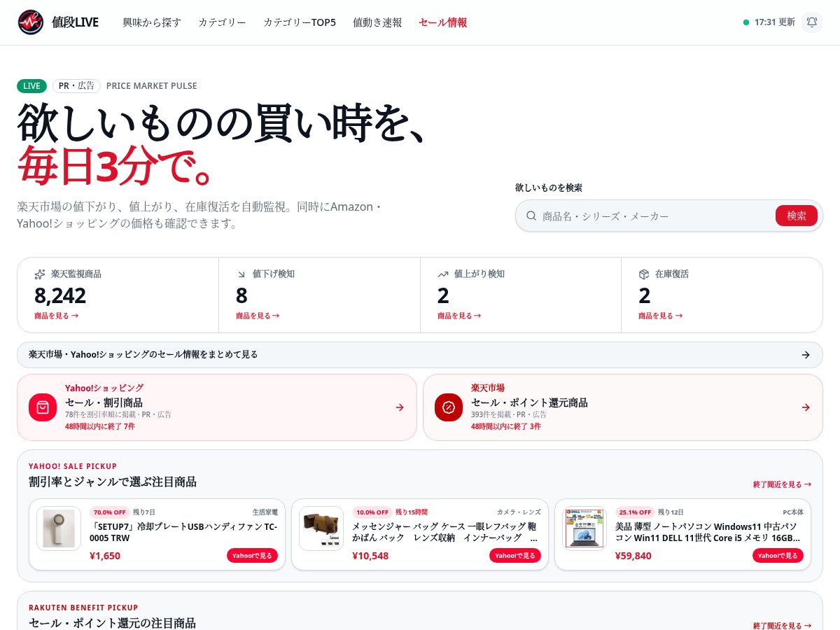The image size is (840, 630).
Task: Open the 値動き速報 page
Action: click(x=377, y=22)
